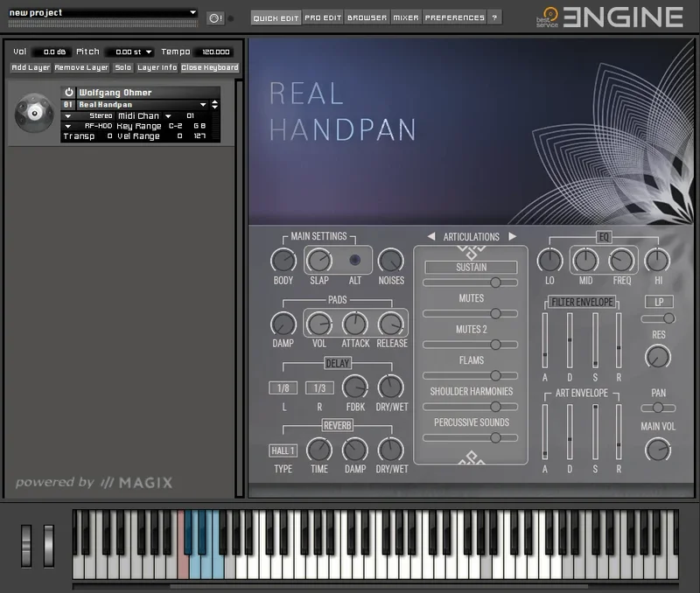
Task: Click the SLAP knob
Action: [319, 261]
